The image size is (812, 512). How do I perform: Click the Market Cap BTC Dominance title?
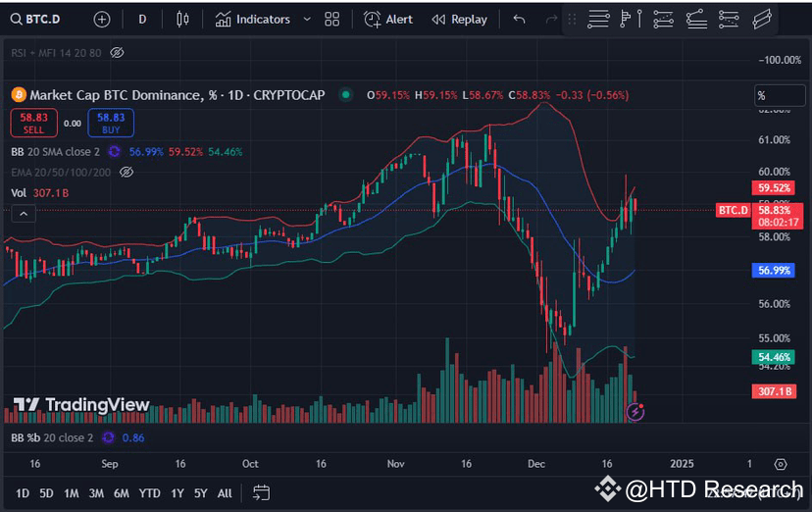pyautogui.click(x=178, y=95)
